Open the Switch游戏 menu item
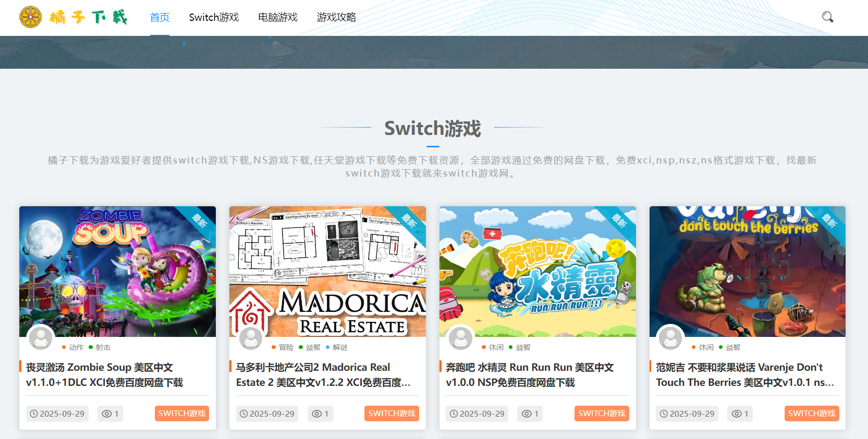 pos(214,17)
